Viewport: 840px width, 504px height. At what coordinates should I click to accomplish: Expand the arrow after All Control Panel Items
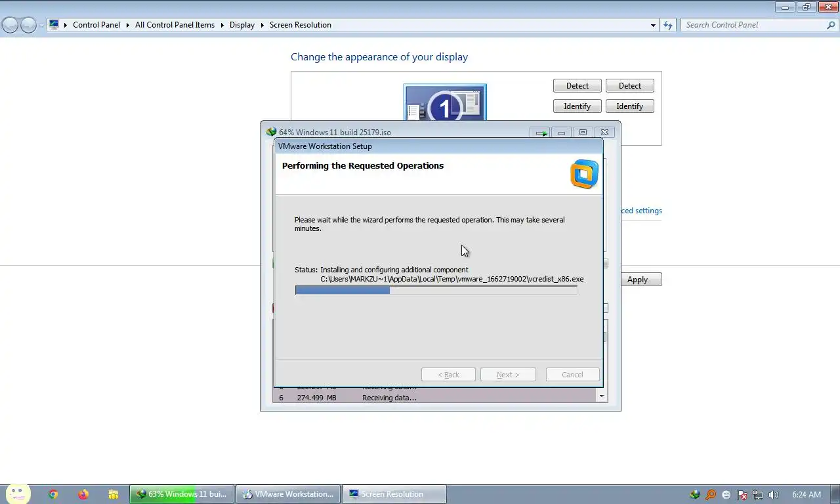pos(222,25)
